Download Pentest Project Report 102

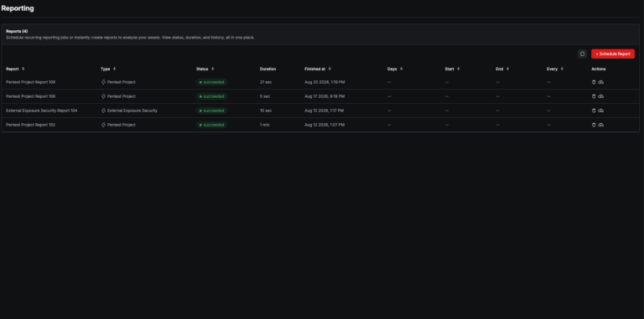[601, 125]
